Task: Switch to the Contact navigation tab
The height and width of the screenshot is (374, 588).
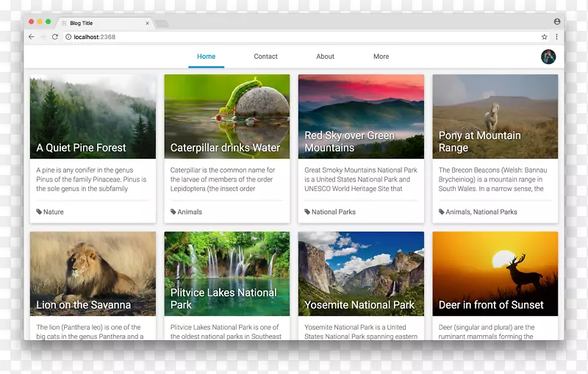Action: [x=265, y=57]
